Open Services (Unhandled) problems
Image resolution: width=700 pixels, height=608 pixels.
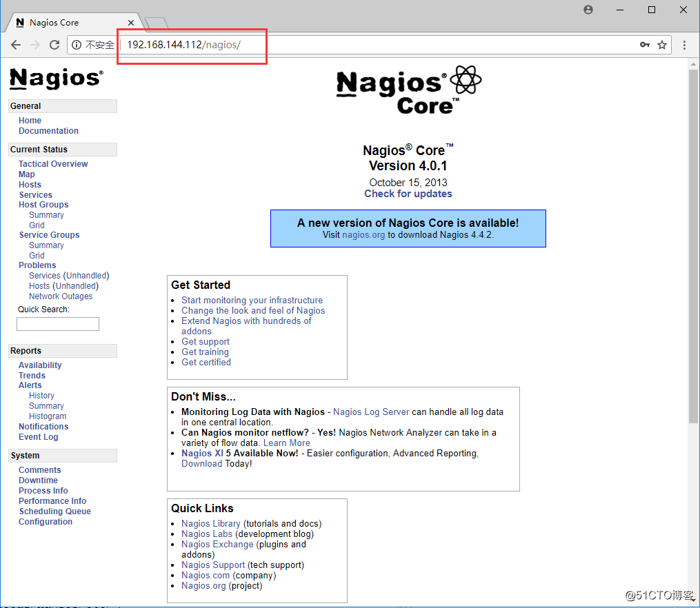pos(69,275)
